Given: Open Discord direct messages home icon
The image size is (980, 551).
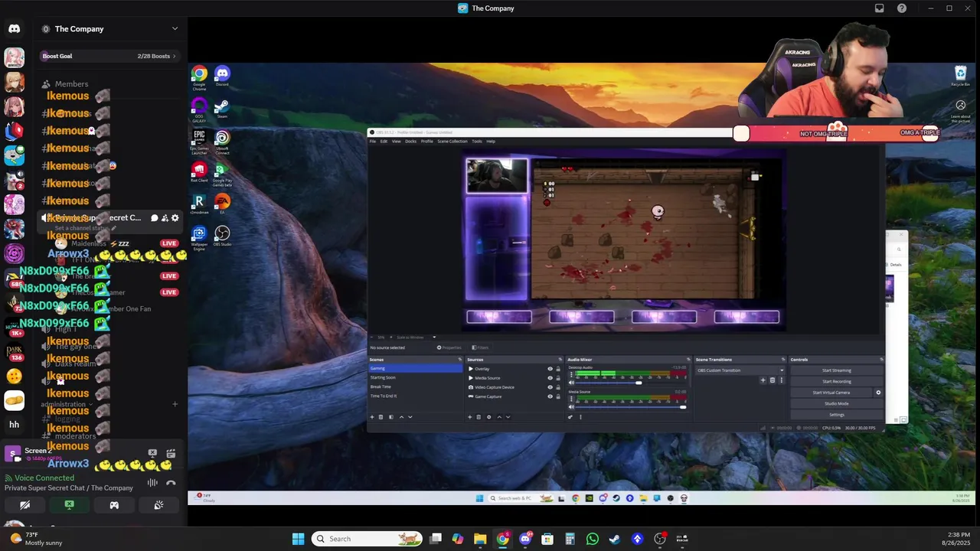Looking at the screenshot, I should (14, 28).
